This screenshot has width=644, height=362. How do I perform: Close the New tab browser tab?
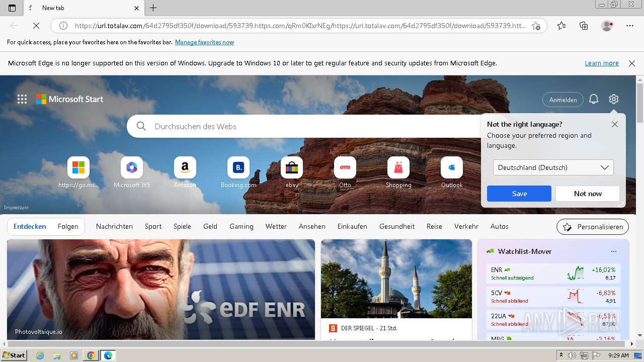click(137, 8)
